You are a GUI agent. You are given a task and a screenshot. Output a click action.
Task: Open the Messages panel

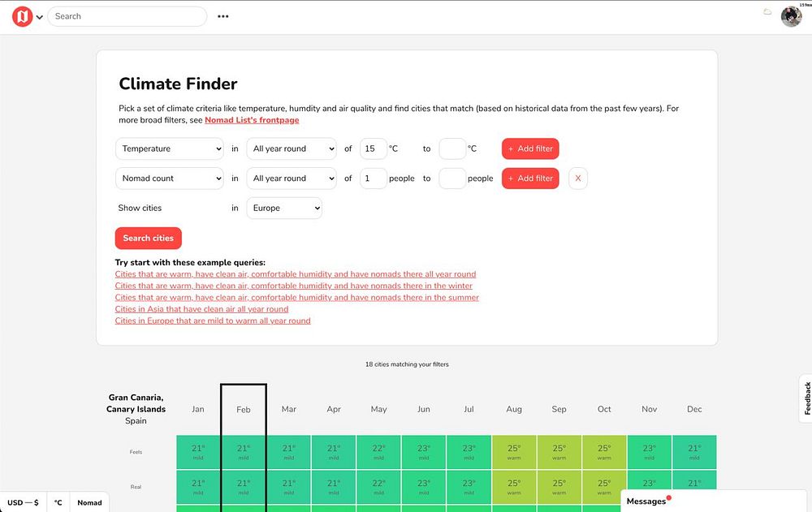(x=715, y=501)
